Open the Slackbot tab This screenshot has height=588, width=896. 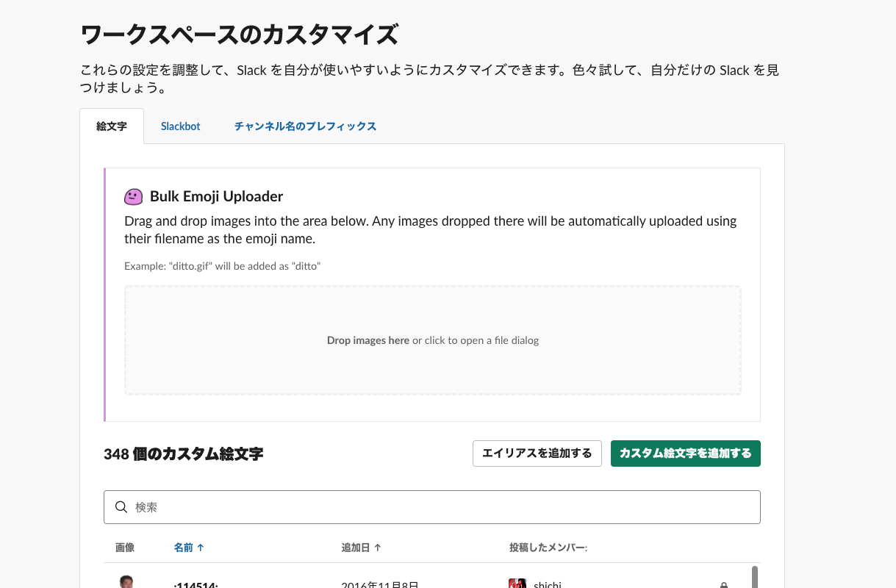pyautogui.click(x=181, y=126)
